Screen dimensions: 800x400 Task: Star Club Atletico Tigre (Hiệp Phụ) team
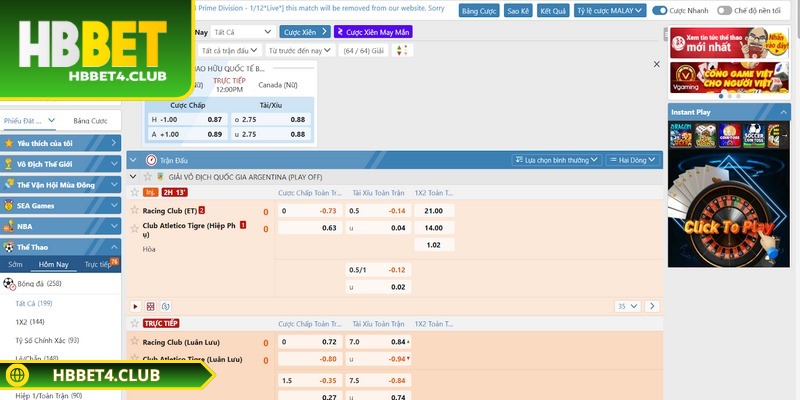tap(135, 229)
